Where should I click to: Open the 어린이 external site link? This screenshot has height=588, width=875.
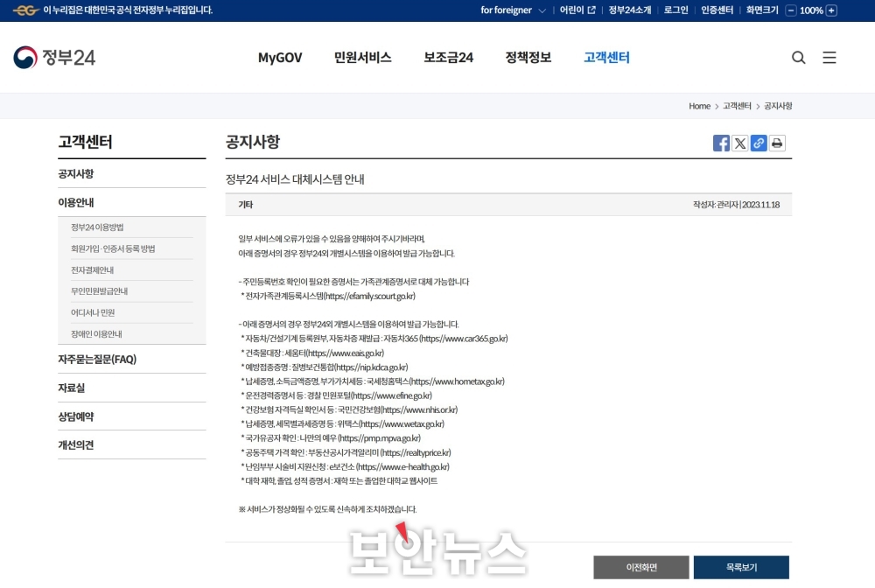(577, 10)
